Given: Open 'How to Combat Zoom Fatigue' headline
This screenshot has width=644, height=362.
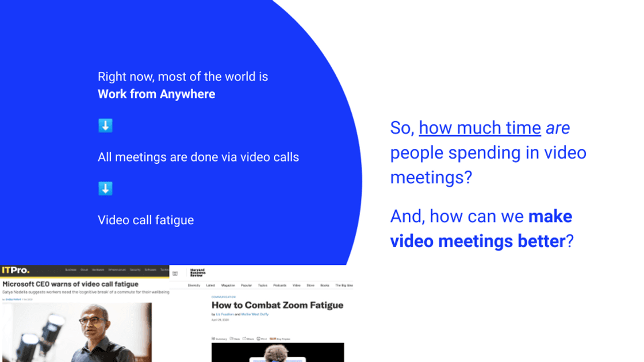Looking at the screenshot, I should pyautogui.click(x=277, y=305).
